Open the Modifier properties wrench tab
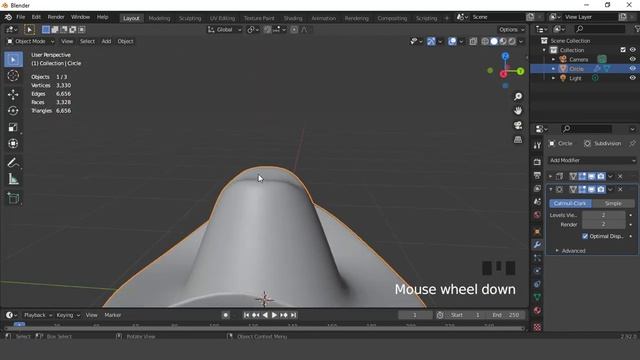 pyautogui.click(x=537, y=244)
